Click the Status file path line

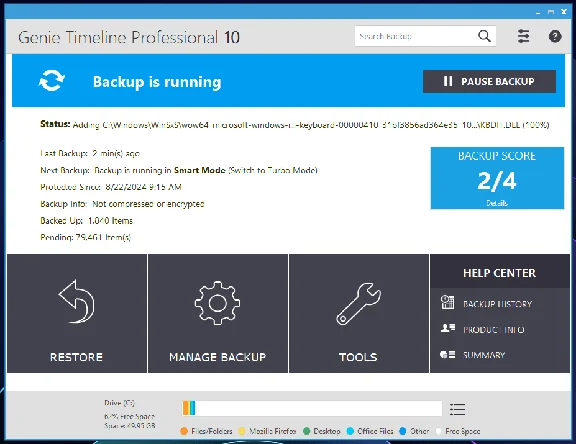[295, 124]
